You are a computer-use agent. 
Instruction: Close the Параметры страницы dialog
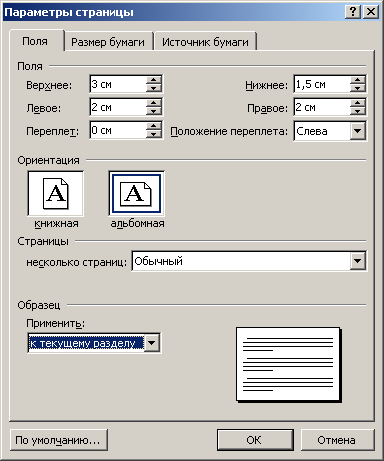tap(371, 12)
